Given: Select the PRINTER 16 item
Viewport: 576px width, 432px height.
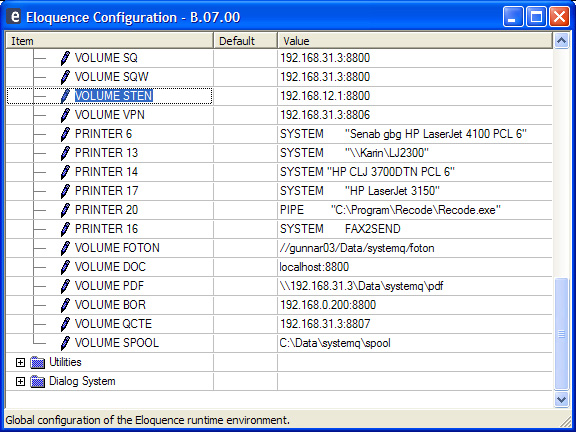Looking at the screenshot, I should pyautogui.click(x=107, y=229).
